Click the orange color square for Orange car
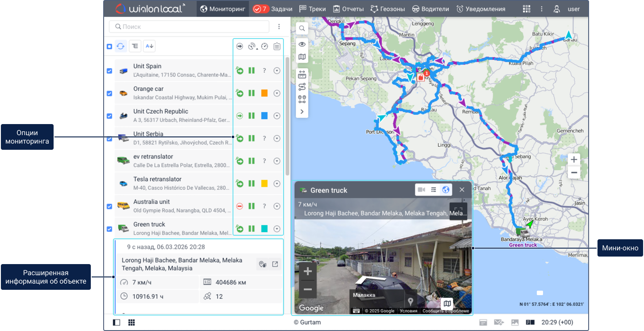The image size is (644, 331). pyautogui.click(x=264, y=93)
